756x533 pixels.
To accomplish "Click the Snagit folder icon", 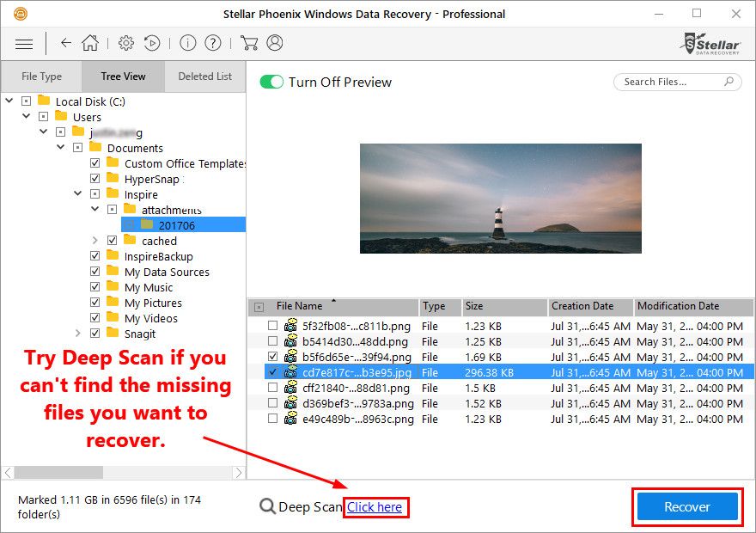I will 113,333.
